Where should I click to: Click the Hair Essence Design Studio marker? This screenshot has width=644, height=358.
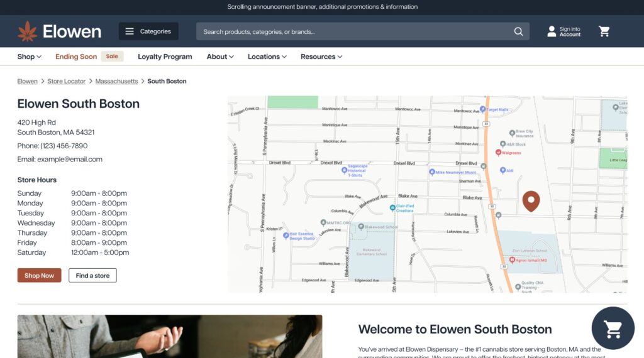286,236
